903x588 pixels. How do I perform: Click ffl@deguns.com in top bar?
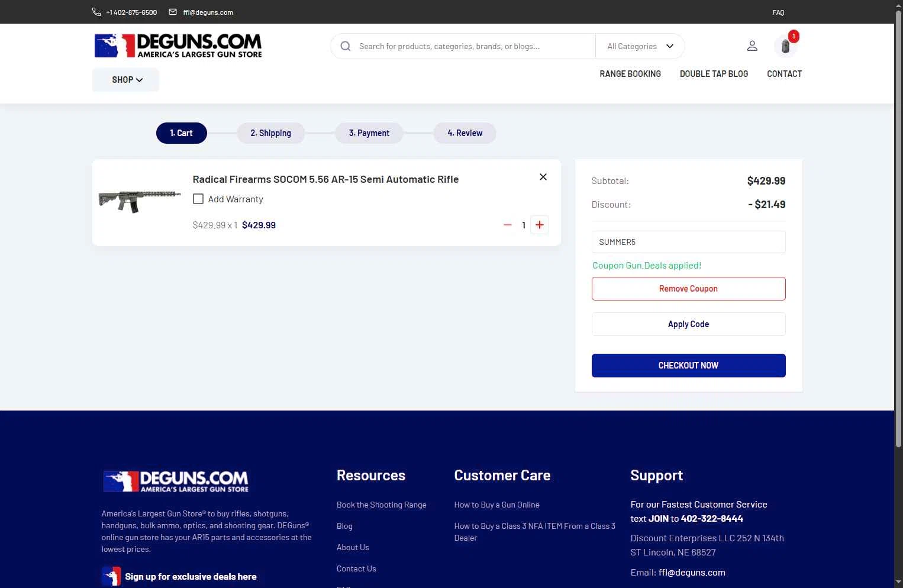(208, 12)
